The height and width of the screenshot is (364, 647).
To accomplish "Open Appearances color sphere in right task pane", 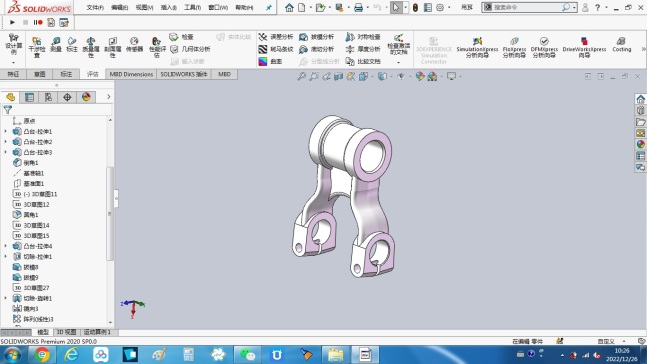I will click(x=640, y=144).
